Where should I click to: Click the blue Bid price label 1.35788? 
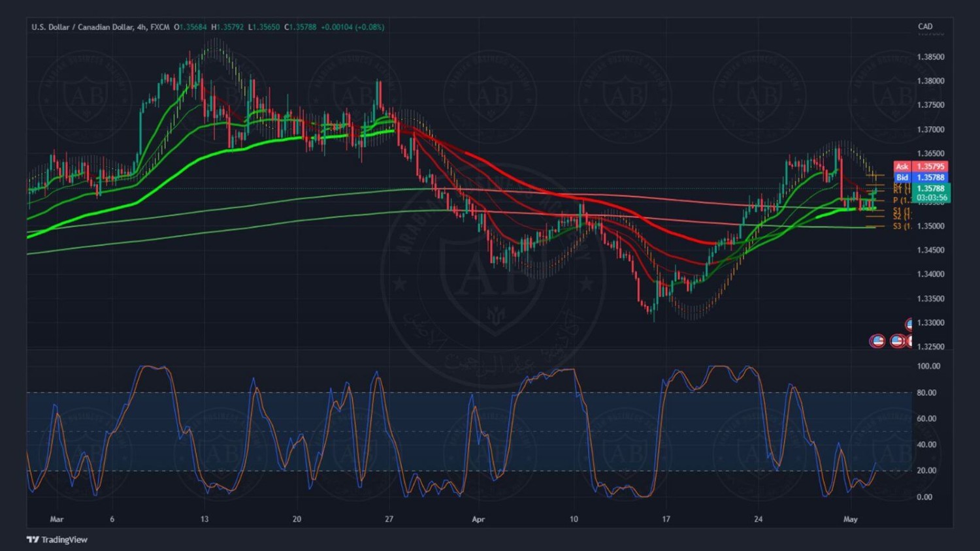(921, 177)
